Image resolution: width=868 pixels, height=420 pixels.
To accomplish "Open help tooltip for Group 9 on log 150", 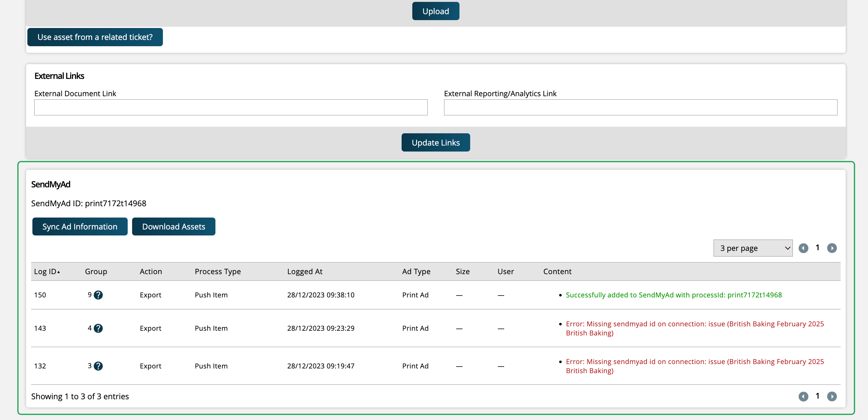I will click(x=98, y=295).
